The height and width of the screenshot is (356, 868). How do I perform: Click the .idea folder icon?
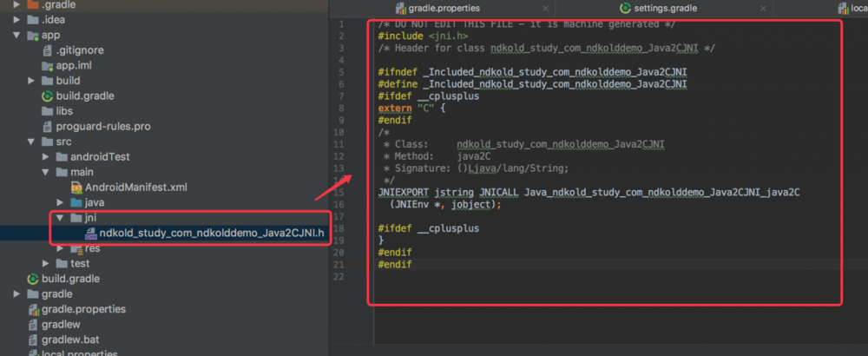pos(33,20)
